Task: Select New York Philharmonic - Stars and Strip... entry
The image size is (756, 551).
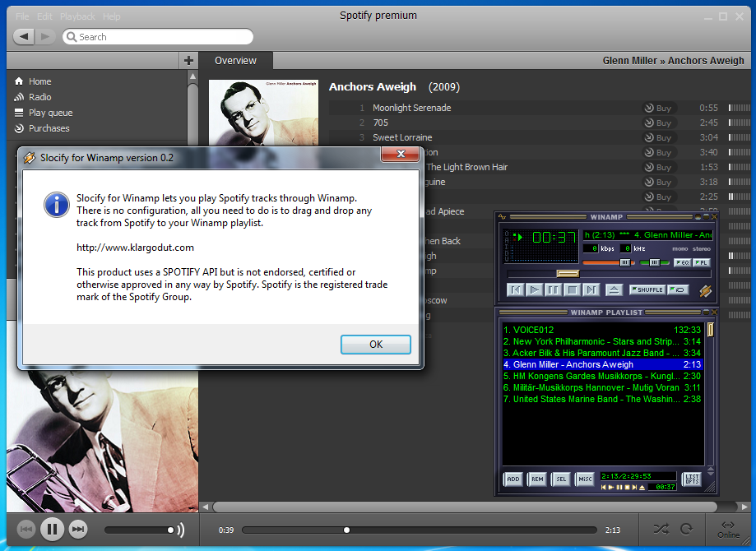Action: coord(601,341)
